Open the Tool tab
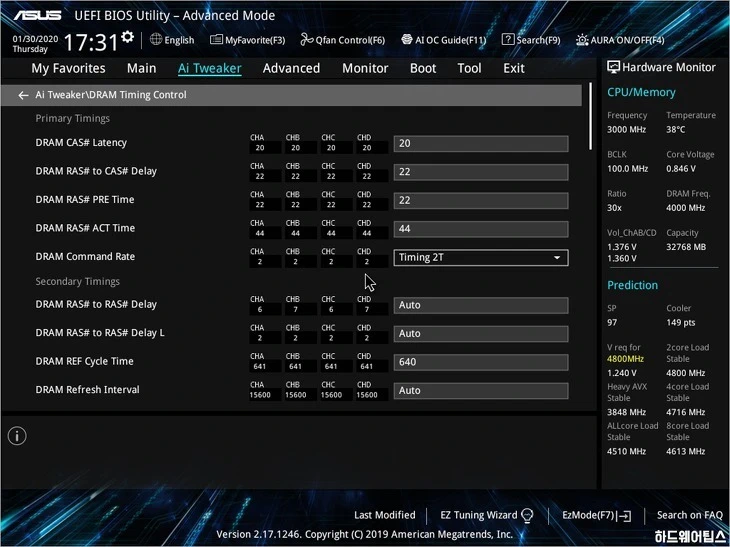 pos(469,68)
